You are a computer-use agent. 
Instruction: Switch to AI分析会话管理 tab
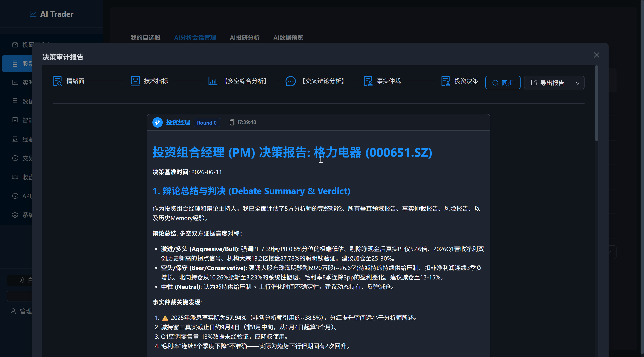tap(195, 38)
